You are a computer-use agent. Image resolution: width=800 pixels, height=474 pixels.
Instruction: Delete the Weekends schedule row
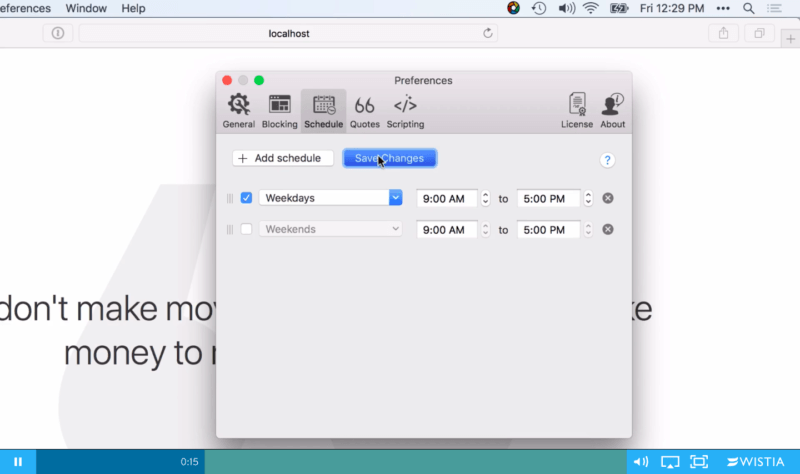click(x=608, y=229)
